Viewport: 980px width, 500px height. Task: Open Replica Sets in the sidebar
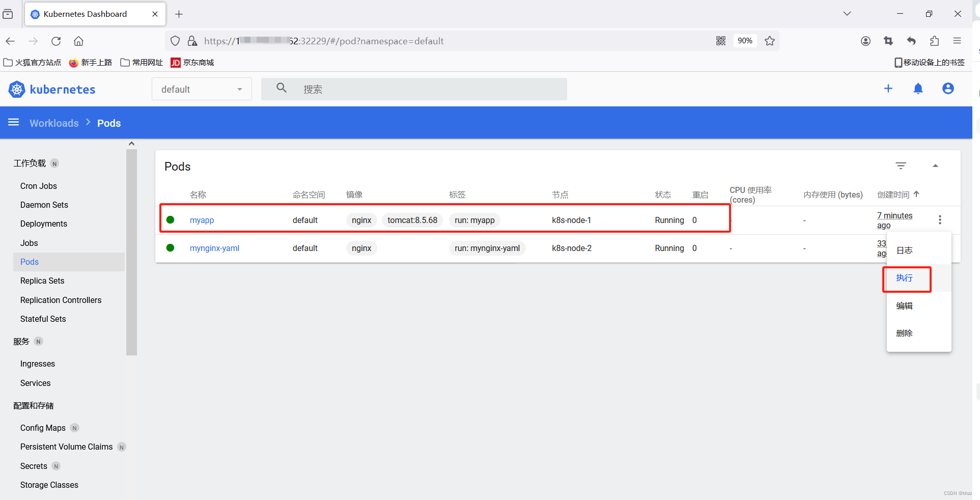[x=42, y=281]
